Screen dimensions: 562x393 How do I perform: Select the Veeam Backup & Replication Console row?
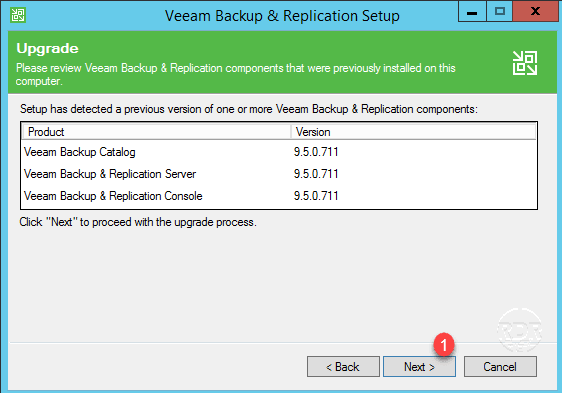point(279,196)
